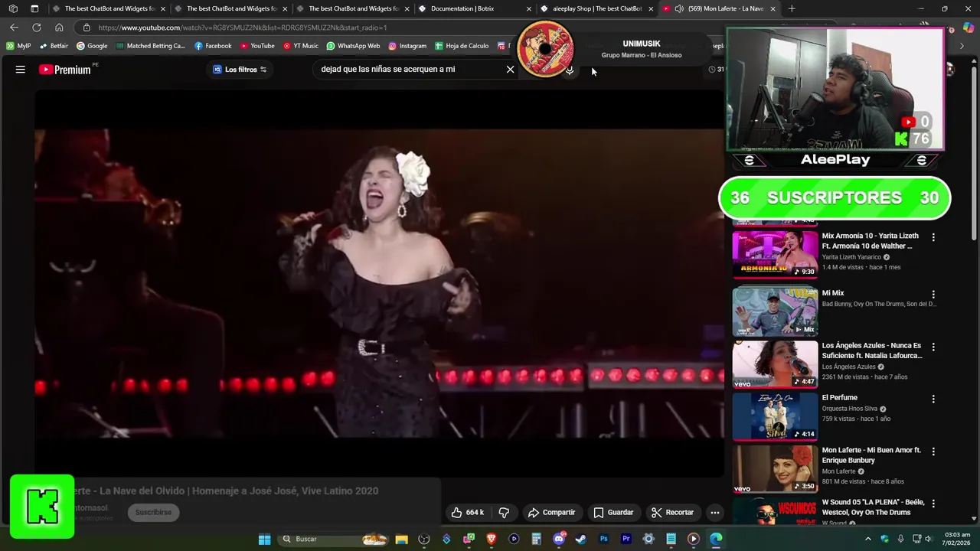980x551 pixels.
Task: Click the greyed Suscribirse button
Action: [153, 512]
